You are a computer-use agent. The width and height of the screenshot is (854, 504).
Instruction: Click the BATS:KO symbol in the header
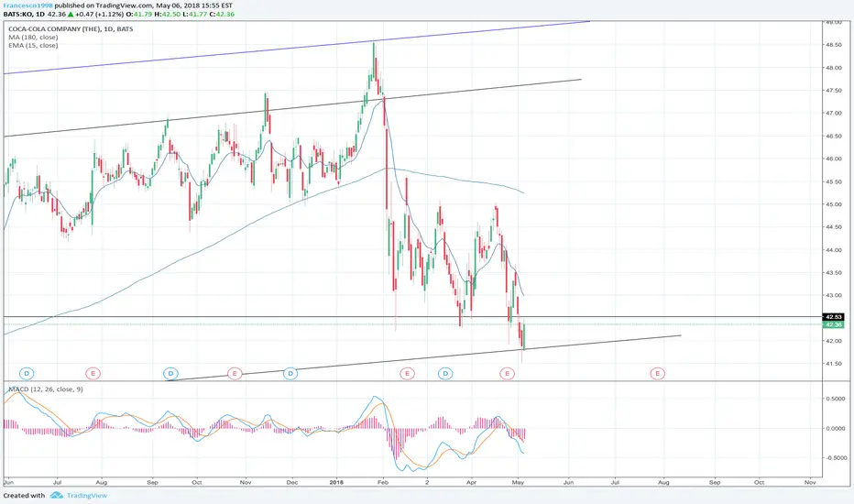point(18,14)
